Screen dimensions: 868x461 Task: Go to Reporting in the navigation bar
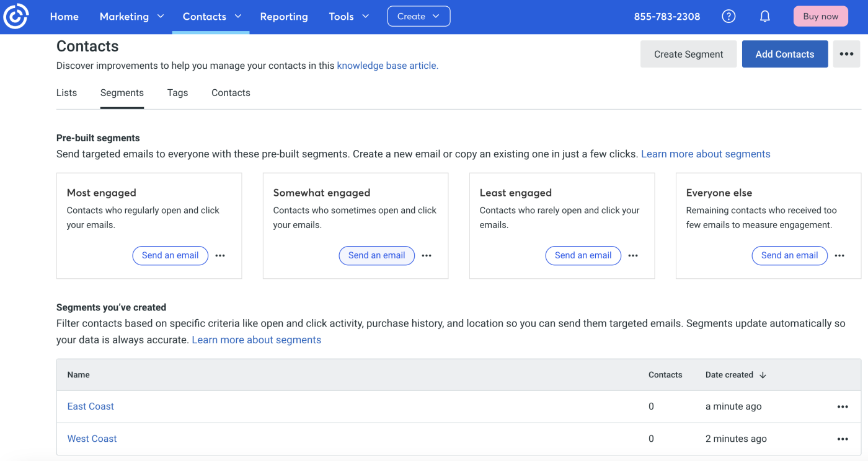point(284,17)
